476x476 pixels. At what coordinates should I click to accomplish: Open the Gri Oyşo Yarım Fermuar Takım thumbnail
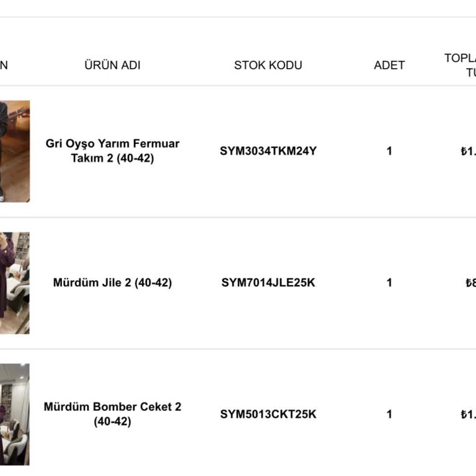14,151
